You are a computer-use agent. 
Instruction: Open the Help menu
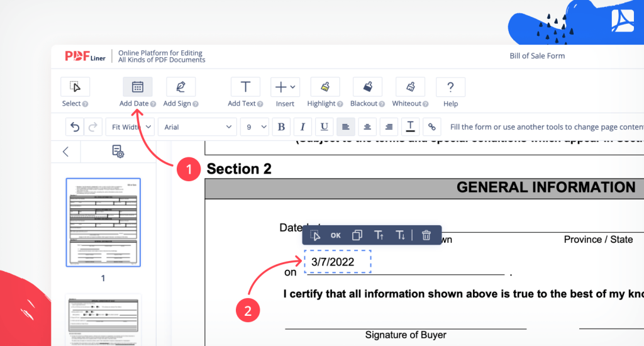[x=450, y=87]
